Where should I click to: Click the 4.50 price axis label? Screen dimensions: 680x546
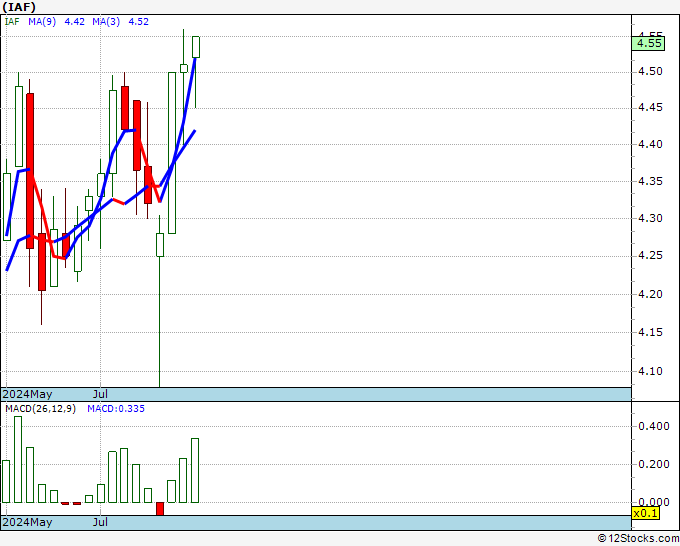[x=651, y=71]
